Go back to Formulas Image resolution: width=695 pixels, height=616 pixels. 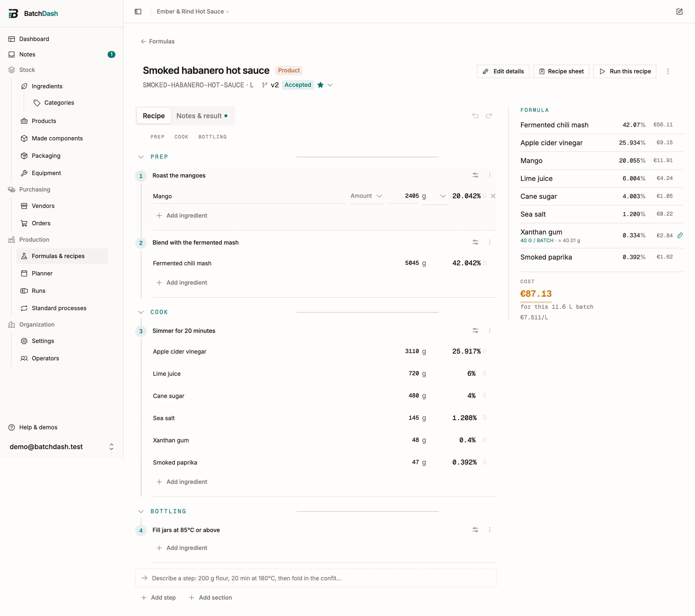coord(158,41)
